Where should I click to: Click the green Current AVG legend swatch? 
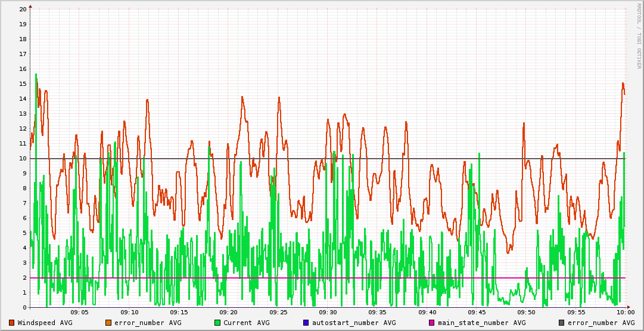pos(217,323)
